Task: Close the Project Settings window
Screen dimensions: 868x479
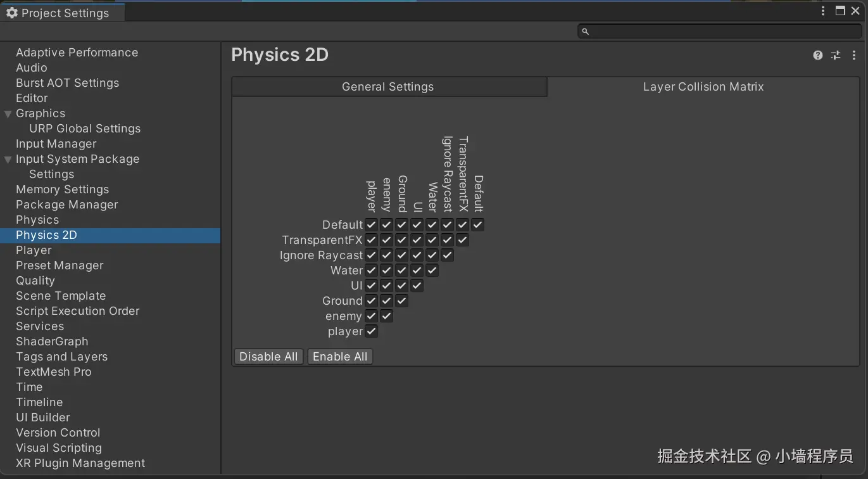Action: [855, 11]
